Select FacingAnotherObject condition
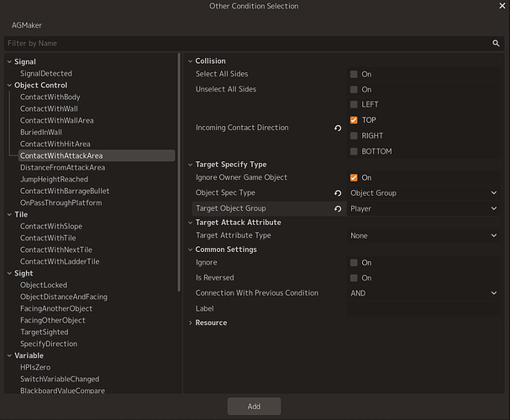 point(56,308)
